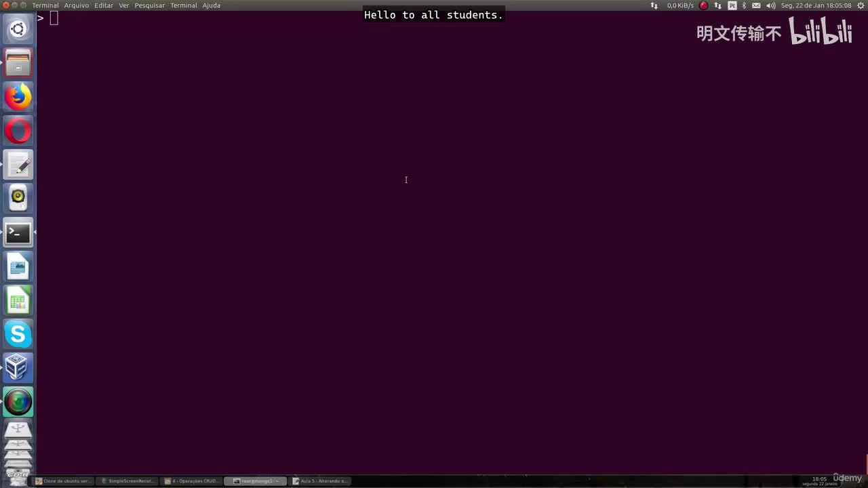The height and width of the screenshot is (488, 868).
Task: Open the Ajuda menu
Action: click(212, 5)
